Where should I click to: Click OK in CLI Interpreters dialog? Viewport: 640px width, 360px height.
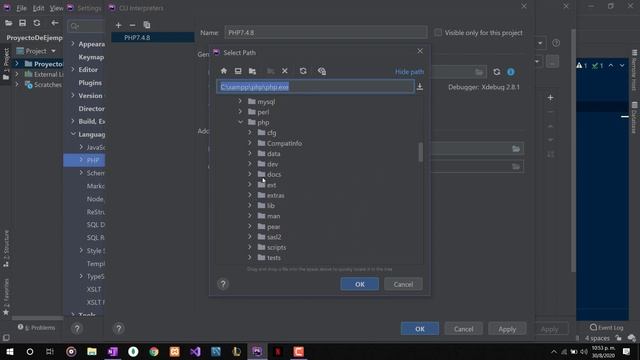420,329
